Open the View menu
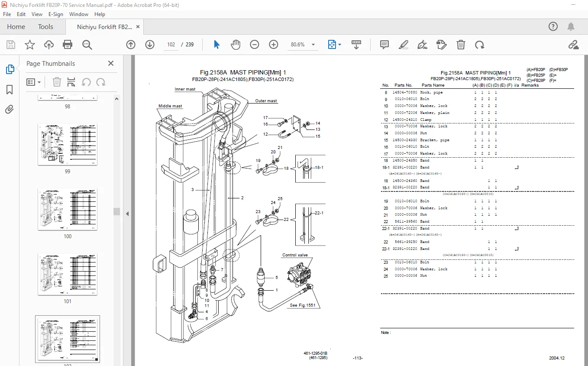Screen dimensions: 588x366 click(x=37, y=14)
